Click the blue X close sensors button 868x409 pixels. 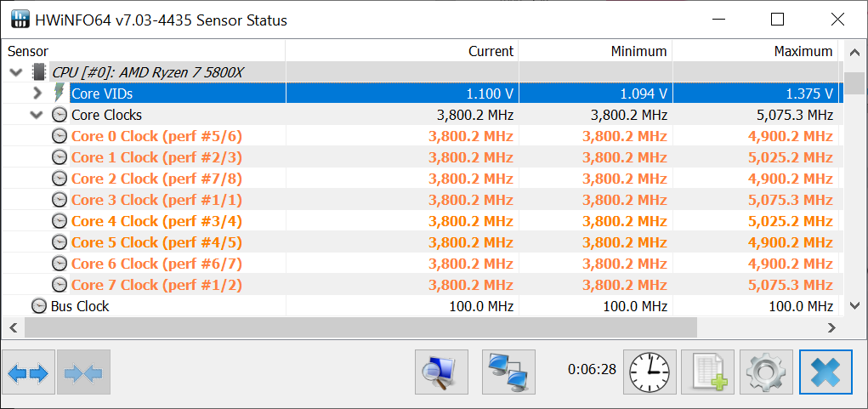[x=825, y=372]
